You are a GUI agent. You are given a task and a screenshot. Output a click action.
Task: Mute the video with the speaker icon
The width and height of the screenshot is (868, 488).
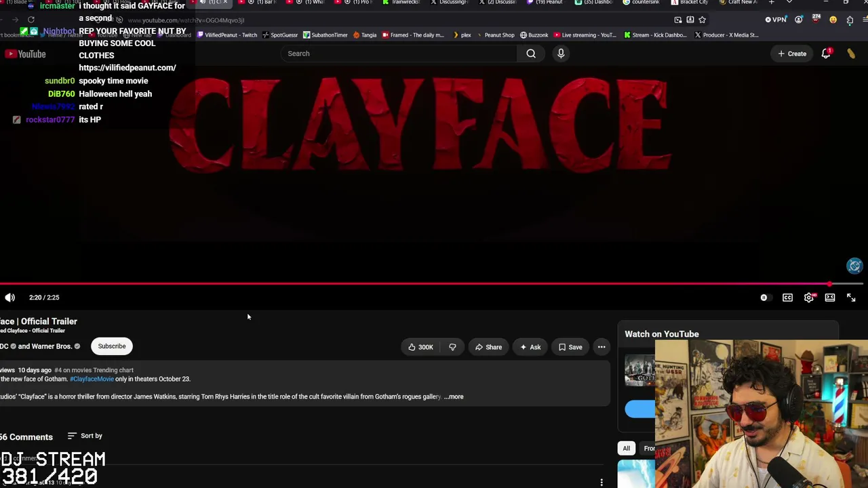tap(9, 298)
